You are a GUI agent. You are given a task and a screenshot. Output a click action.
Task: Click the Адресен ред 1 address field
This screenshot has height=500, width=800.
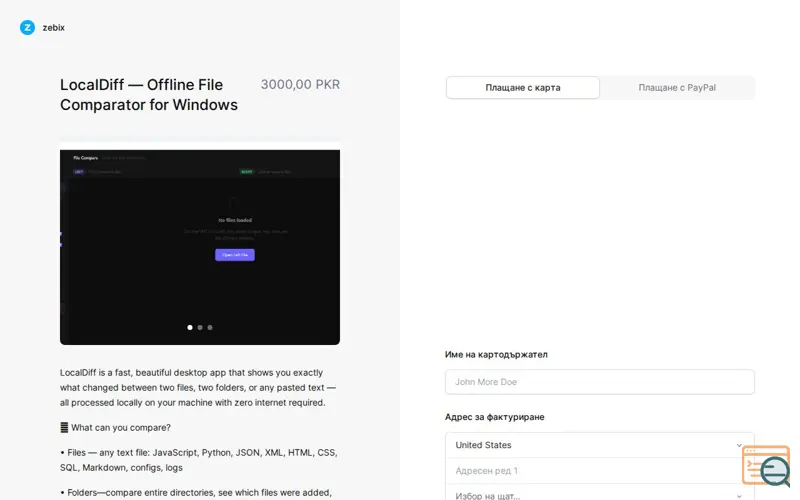tap(599, 470)
